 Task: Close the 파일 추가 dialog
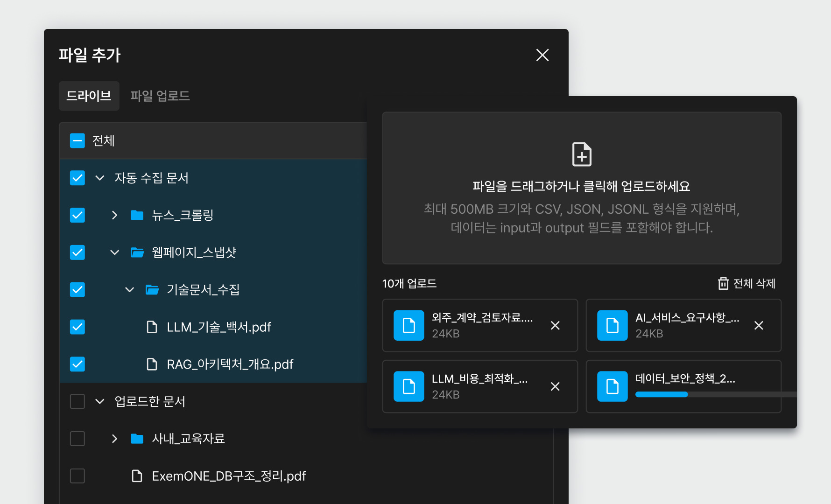coord(542,55)
